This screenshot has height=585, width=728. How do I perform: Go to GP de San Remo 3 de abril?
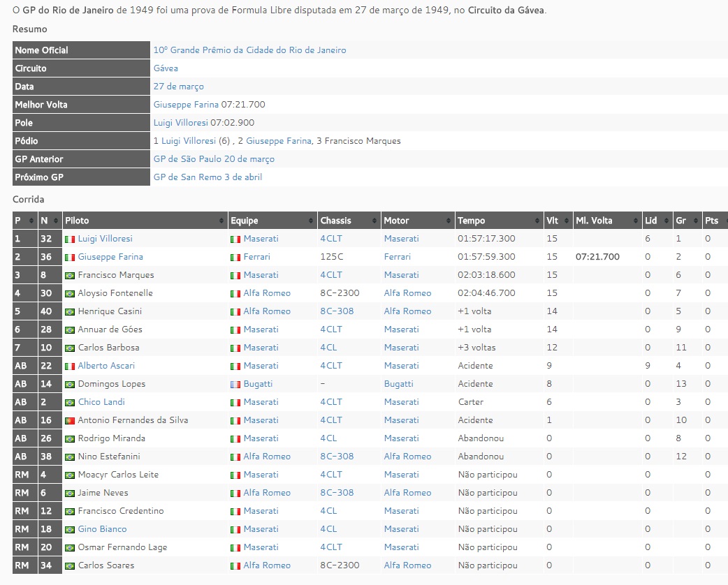point(208,177)
